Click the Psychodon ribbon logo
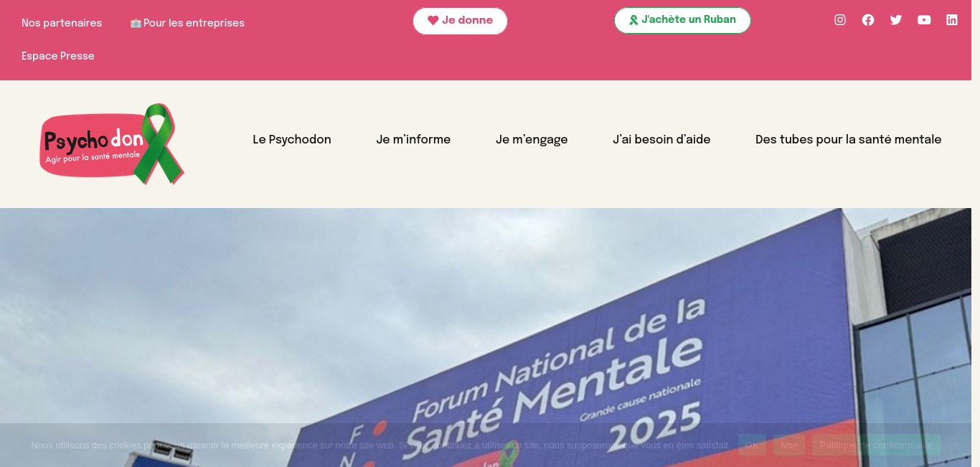Screen dimensions: 980x467 [x=112, y=144]
